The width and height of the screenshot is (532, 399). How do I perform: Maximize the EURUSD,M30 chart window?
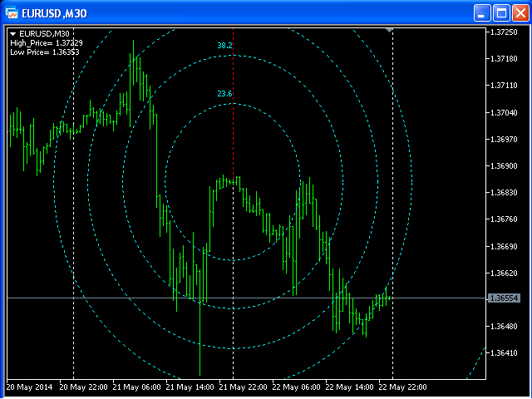(x=501, y=13)
